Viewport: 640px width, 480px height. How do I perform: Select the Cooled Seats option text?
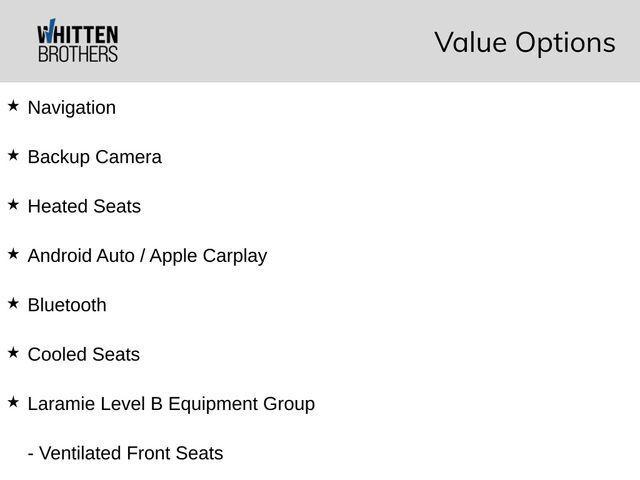point(84,354)
